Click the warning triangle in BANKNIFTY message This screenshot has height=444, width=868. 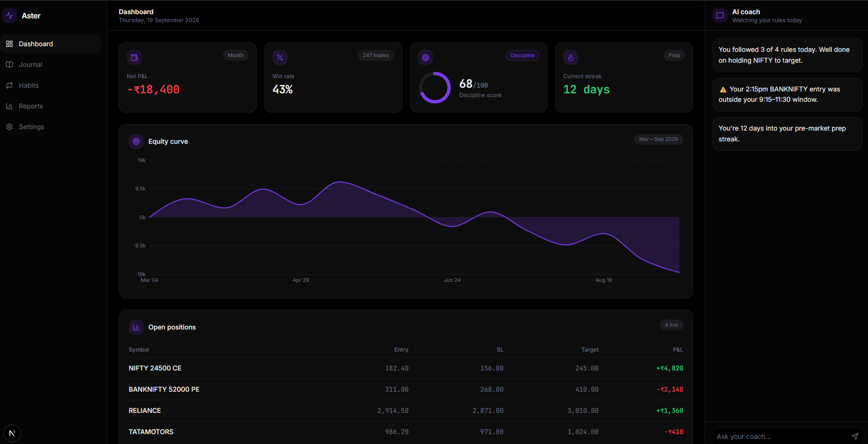point(723,90)
